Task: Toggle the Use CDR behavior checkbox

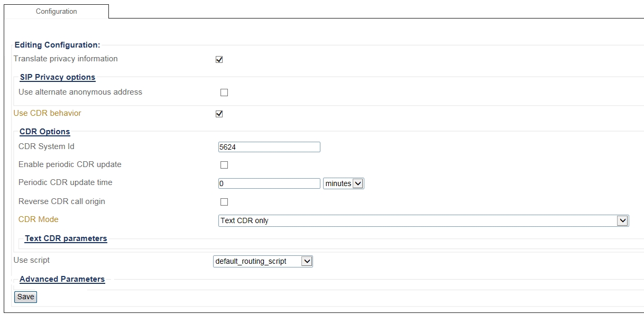Action: pos(219,114)
